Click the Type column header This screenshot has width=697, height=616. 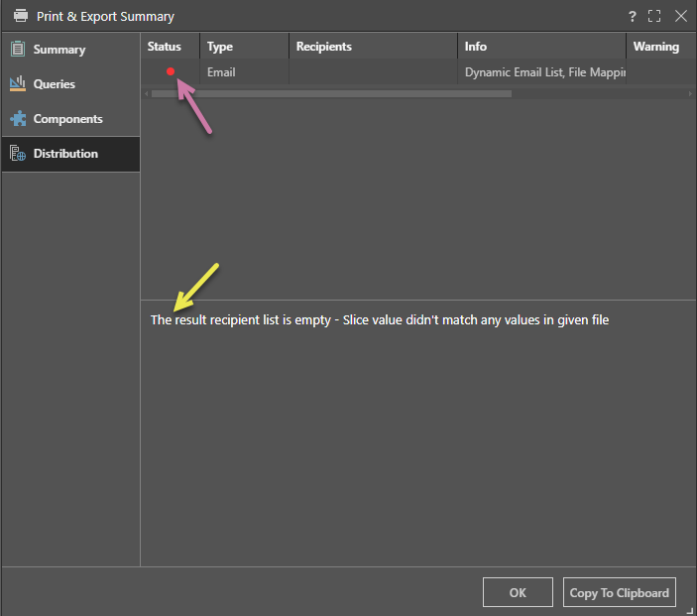click(220, 47)
